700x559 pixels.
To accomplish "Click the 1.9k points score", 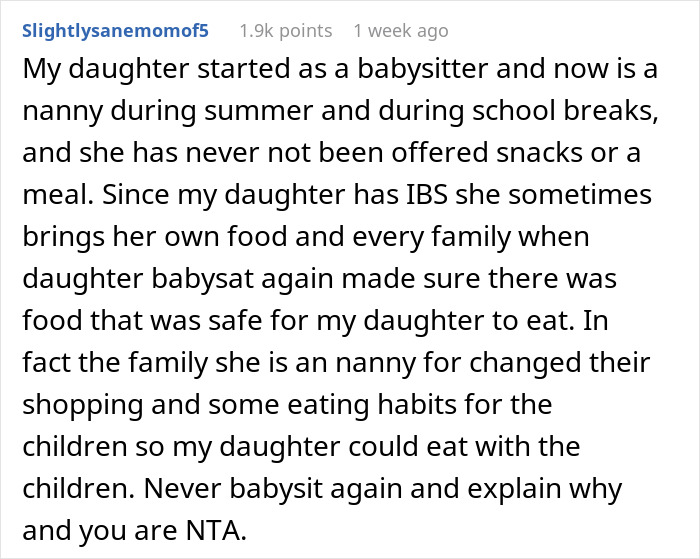I will [285, 31].
